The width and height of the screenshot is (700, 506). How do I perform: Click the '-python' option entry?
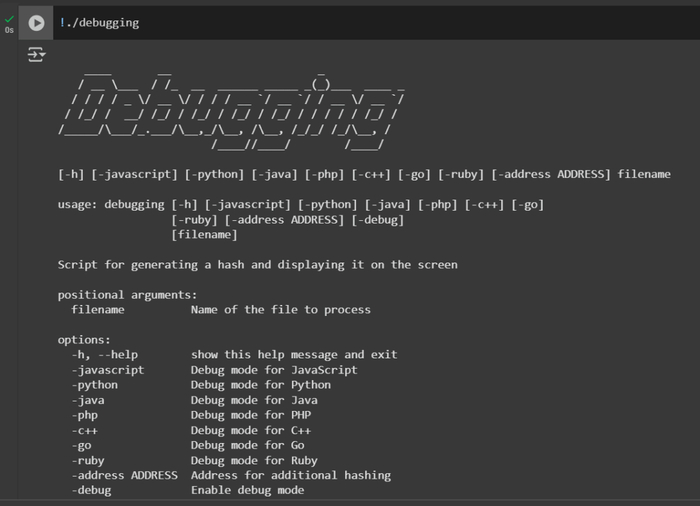(94, 385)
